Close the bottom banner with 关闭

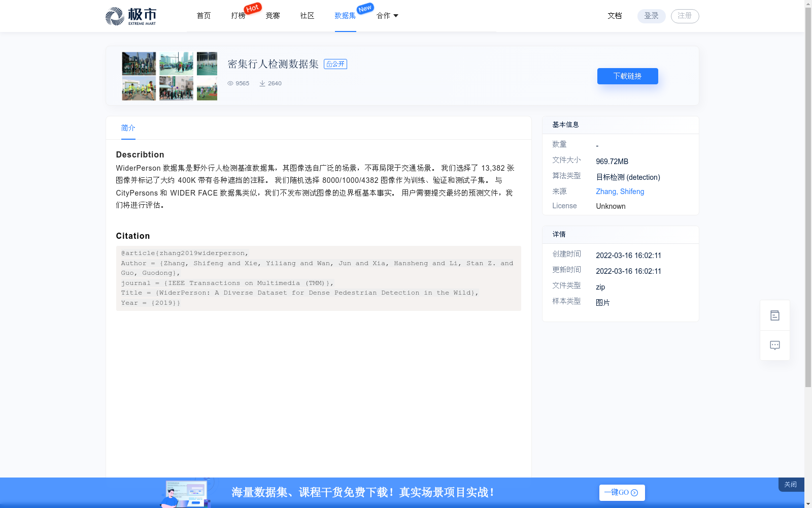[x=791, y=485]
